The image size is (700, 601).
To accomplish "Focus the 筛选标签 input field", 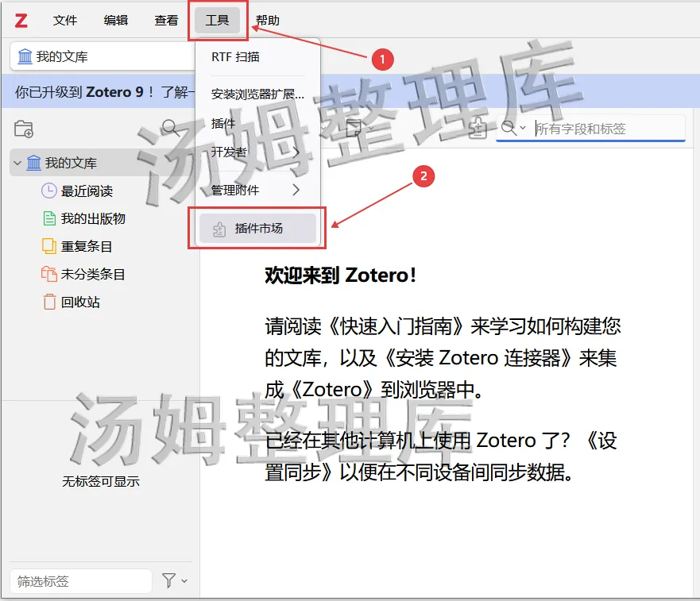I will click(81, 581).
